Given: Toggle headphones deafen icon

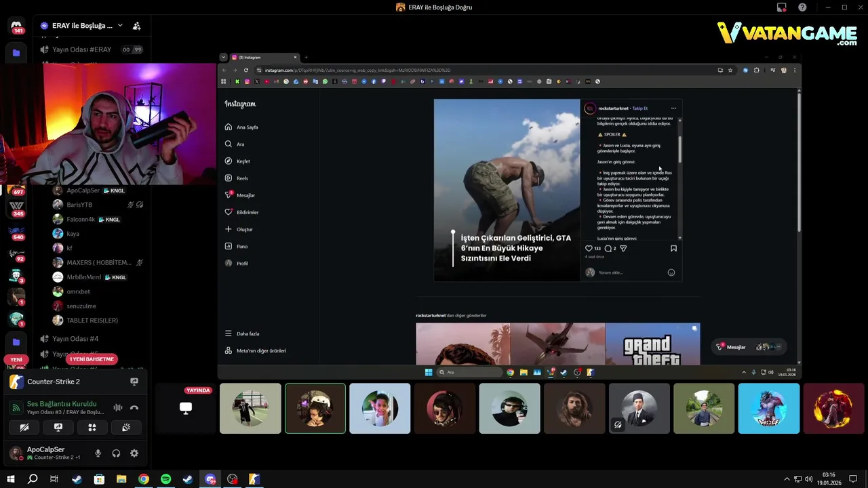Looking at the screenshot, I should pos(116,453).
